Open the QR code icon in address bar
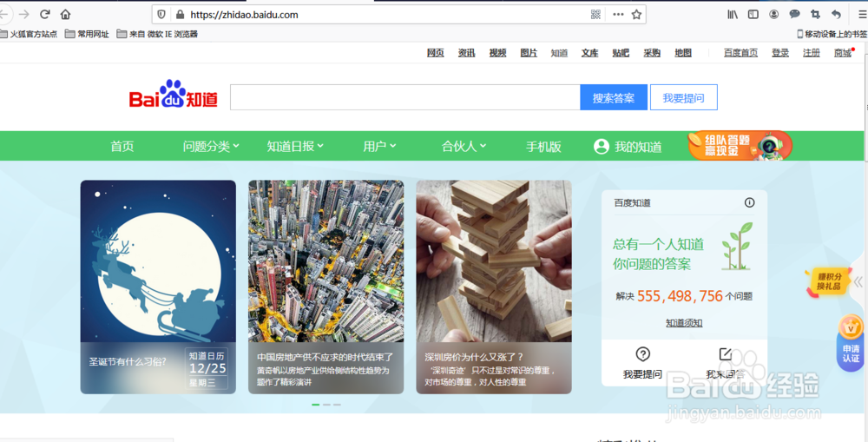 (x=595, y=15)
